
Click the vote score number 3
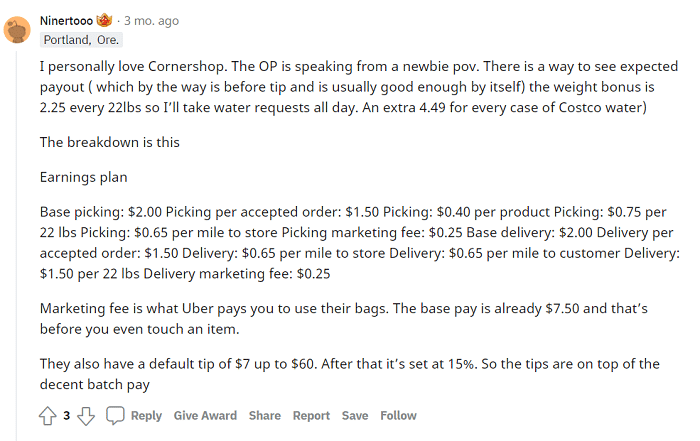67,416
